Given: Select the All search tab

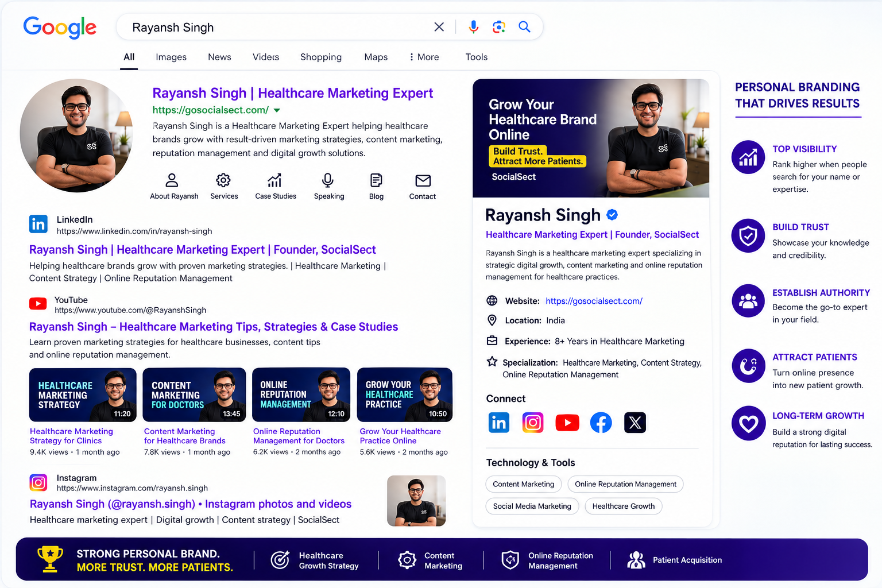Looking at the screenshot, I should [129, 57].
